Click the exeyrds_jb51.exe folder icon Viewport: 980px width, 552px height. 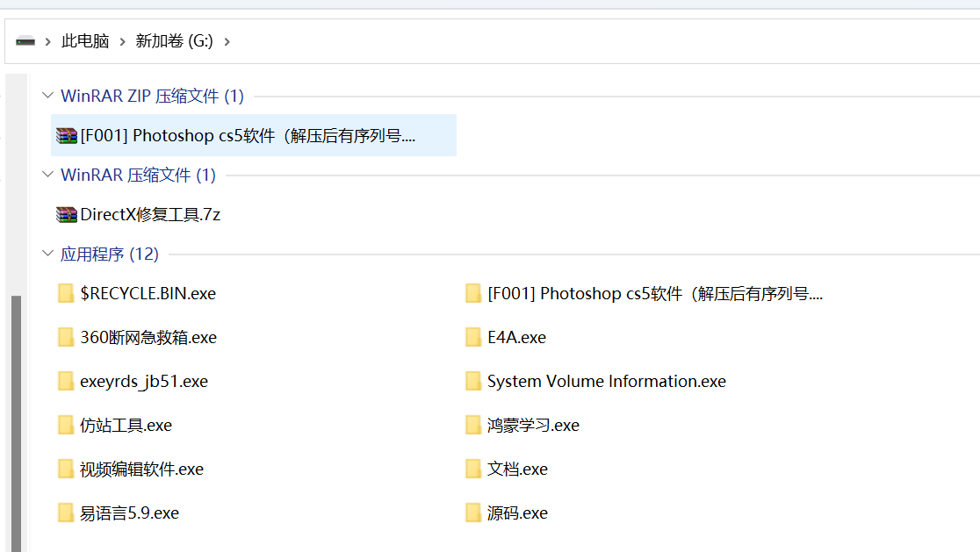tap(66, 381)
